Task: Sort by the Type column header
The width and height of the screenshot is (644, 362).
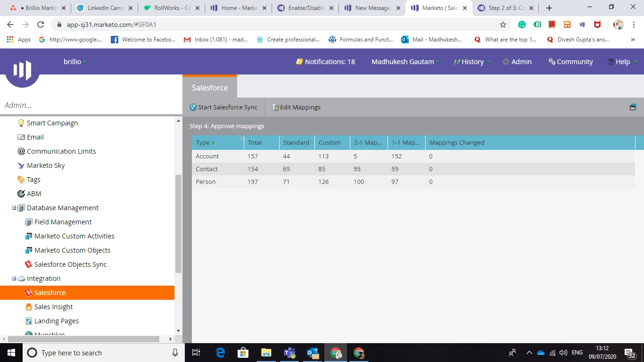Action: pos(218,142)
